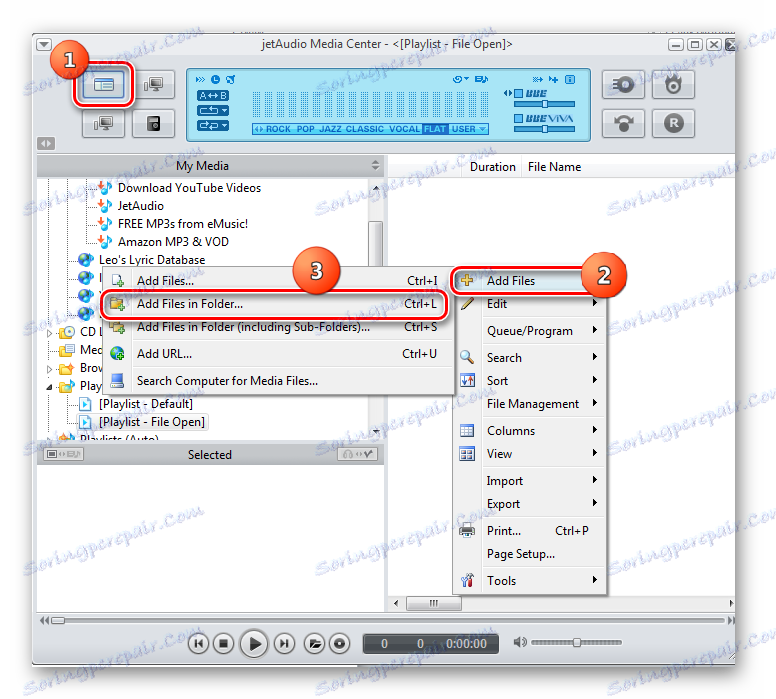Open the Edit submenu

click(530, 304)
